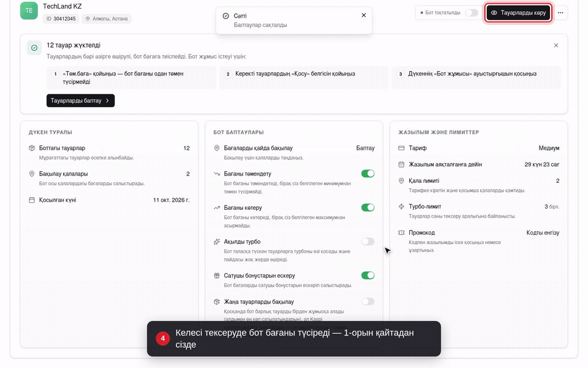Turn off the «Сатушы бонустарын ескеру» toggle
The image size is (588, 368).
pos(368,275)
